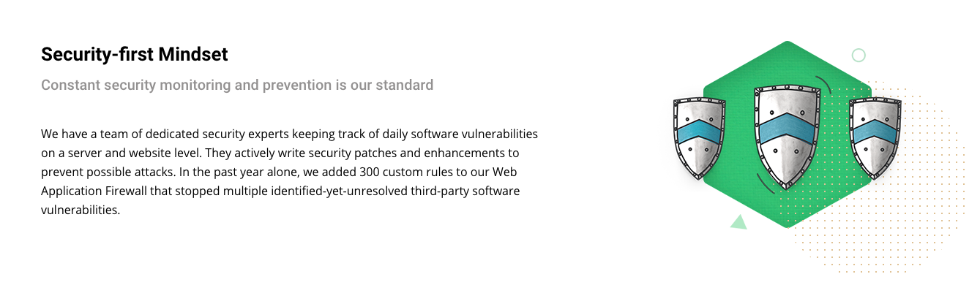This screenshot has height=285, width=980.
Task: Click the paragraph starting 'We have a team'
Action: pyautogui.click(x=290, y=172)
